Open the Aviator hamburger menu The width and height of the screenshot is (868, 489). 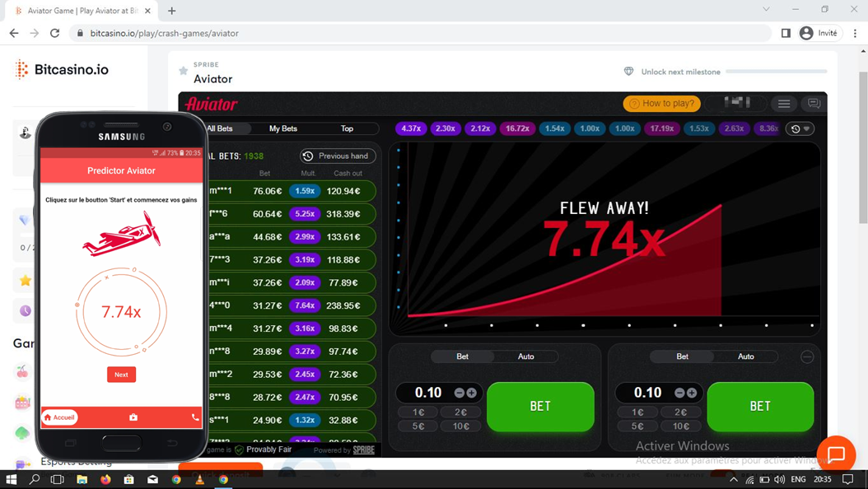[784, 104]
